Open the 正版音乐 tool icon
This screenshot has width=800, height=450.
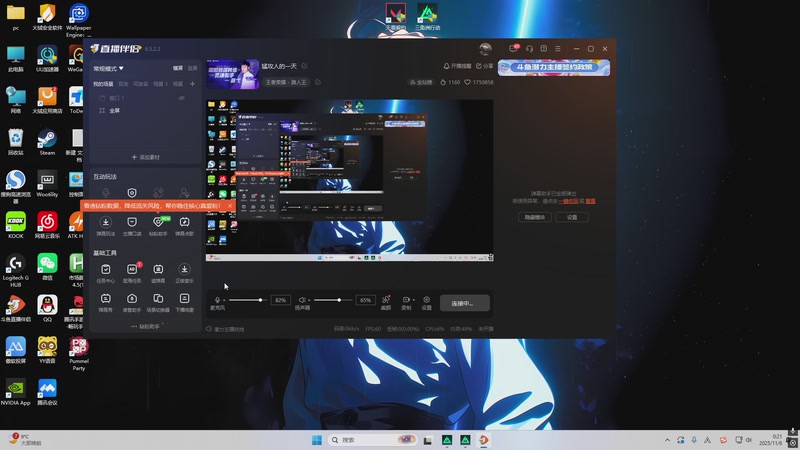184,269
